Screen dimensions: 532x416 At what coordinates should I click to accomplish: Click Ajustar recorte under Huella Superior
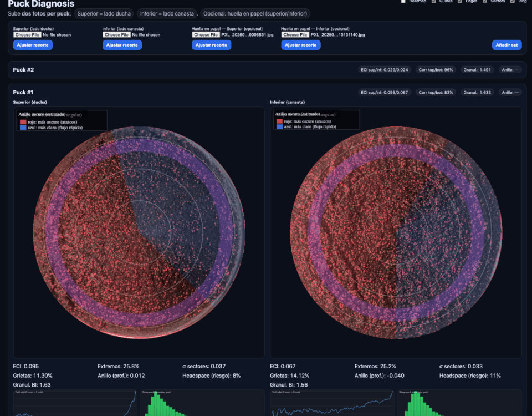tap(211, 45)
